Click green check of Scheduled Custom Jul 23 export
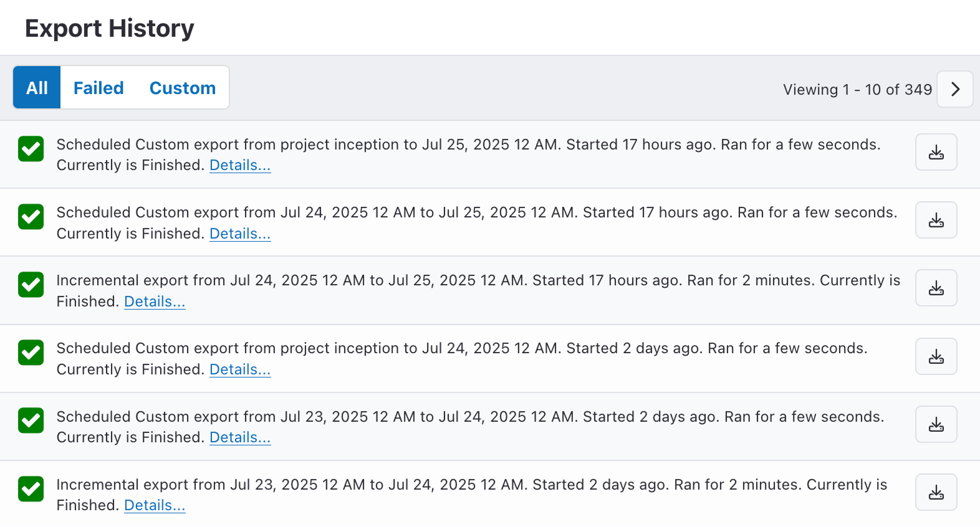This screenshot has width=980, height=527. (x=31, y=420)
